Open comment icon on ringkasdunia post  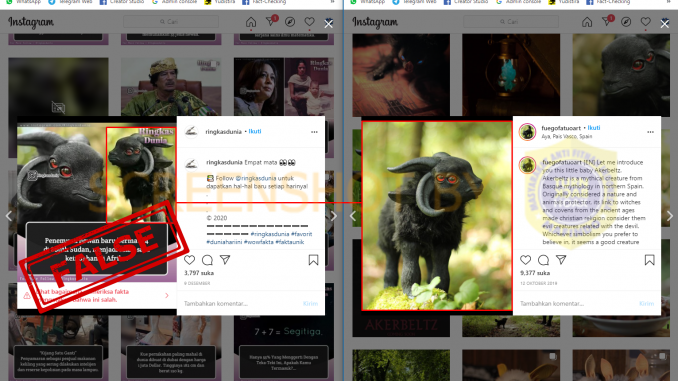pos(208,260)
